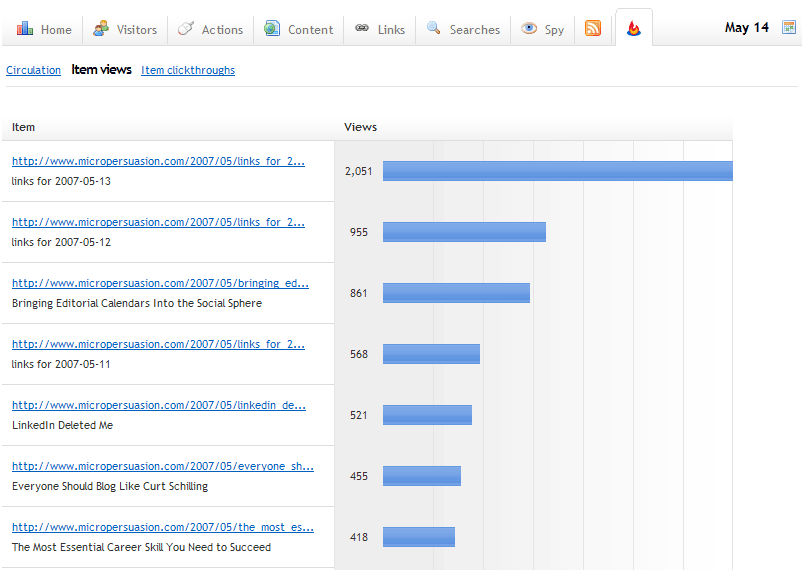Open the the_most_es... article URL

tap(163, 527)
